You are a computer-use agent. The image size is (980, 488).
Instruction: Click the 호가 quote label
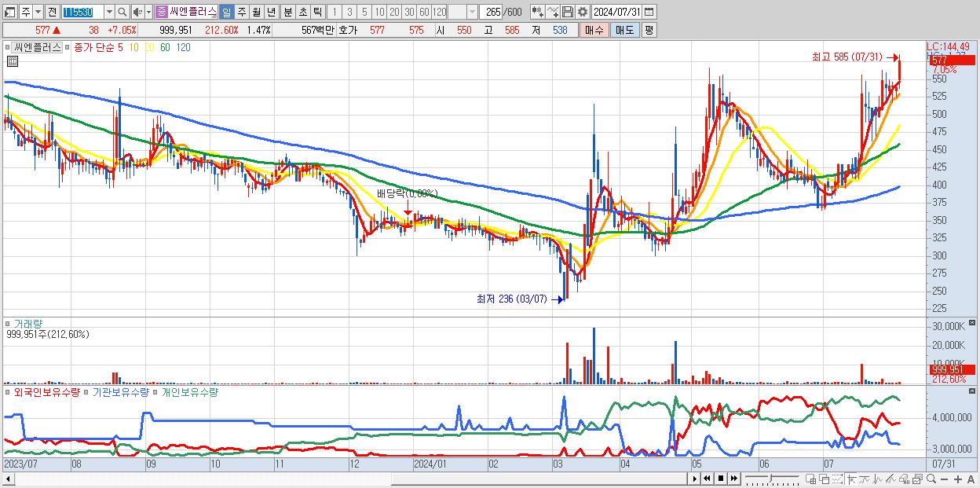[x=348, y=30]
